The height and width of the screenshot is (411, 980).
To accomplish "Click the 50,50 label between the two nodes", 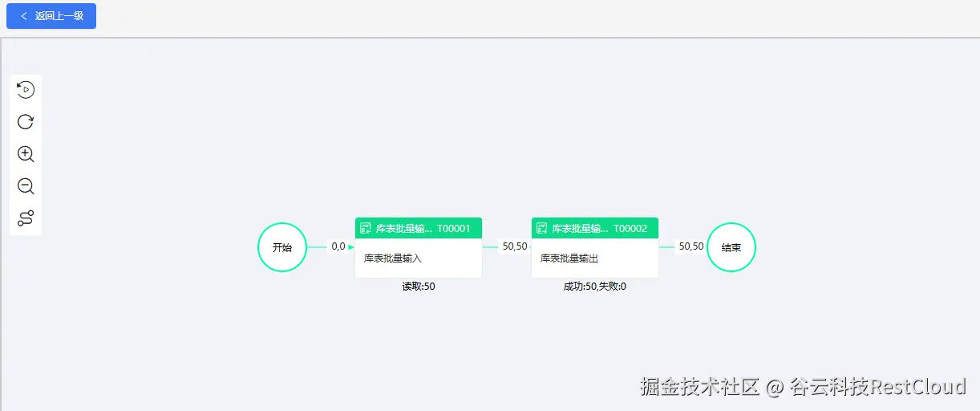I will point(515,246).
